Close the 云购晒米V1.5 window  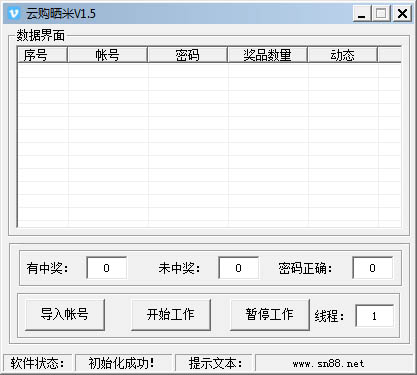[402, 14]
